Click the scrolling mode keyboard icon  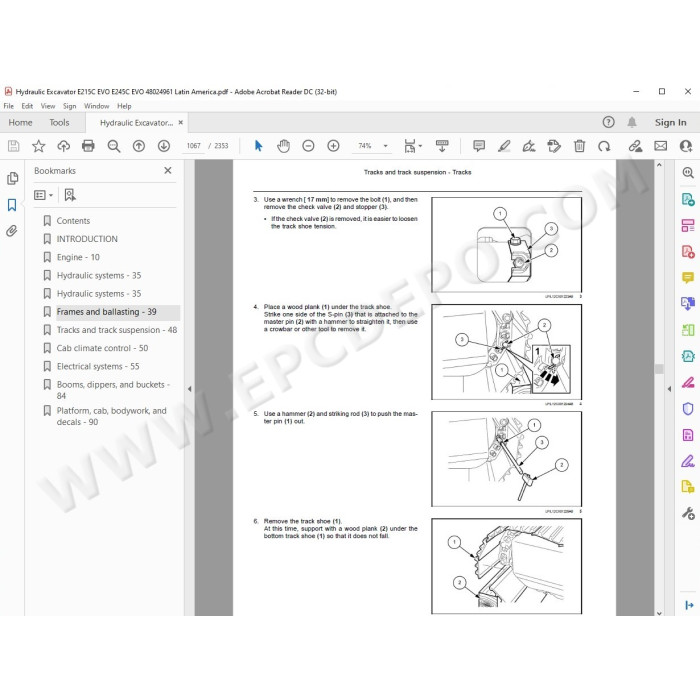(x=442, y=146)
